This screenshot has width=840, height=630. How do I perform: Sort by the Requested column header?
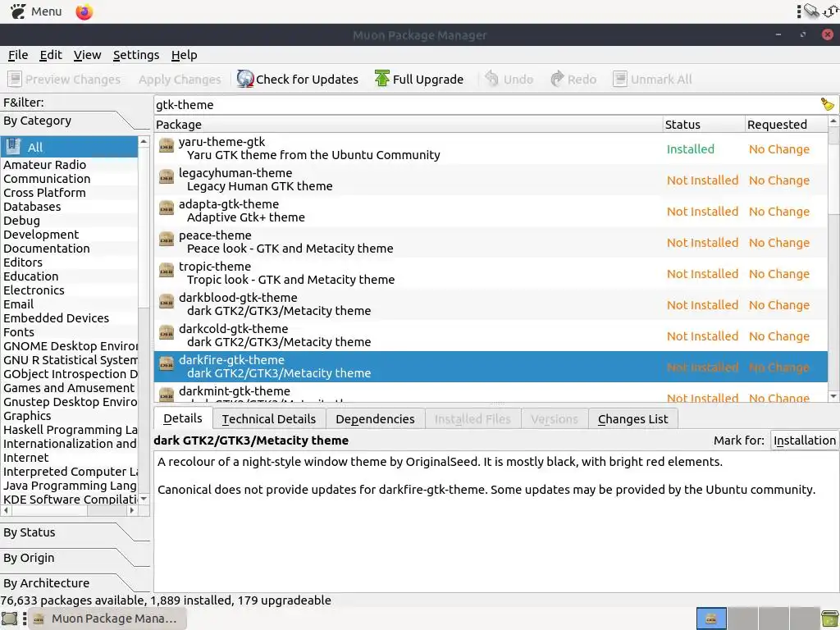(786, 125)
